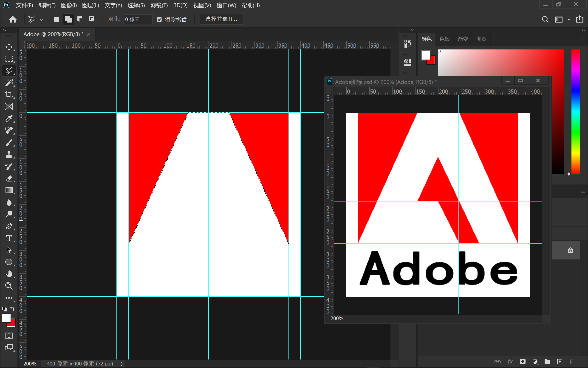The height and width of the screenshot is (368, 588).
Task: Select the Eyedropper tool
Action: tap(9, 118)
